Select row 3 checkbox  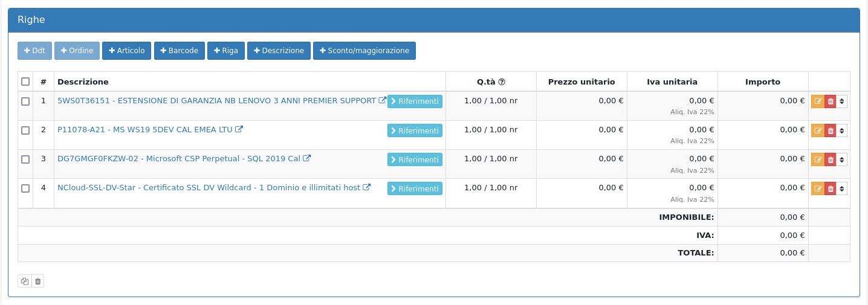coord(25,159)
